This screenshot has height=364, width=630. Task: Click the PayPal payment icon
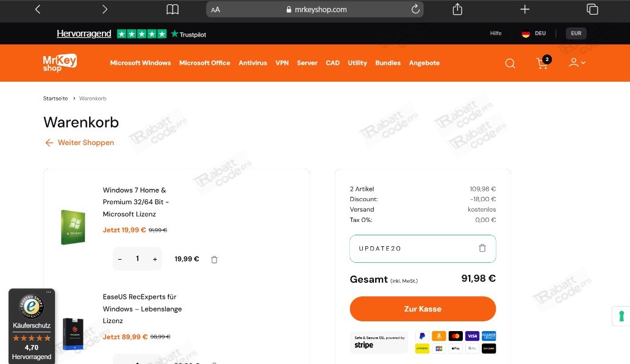point(422,336)
